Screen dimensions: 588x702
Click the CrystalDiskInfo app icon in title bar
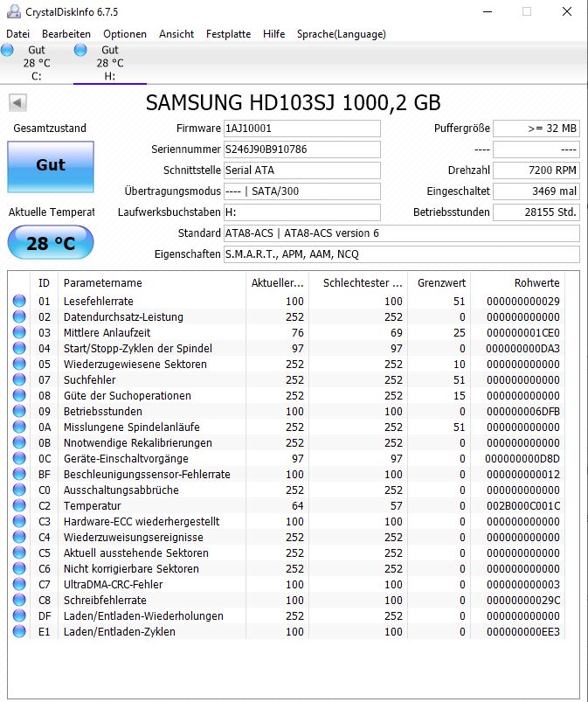[x=13, y=11]
